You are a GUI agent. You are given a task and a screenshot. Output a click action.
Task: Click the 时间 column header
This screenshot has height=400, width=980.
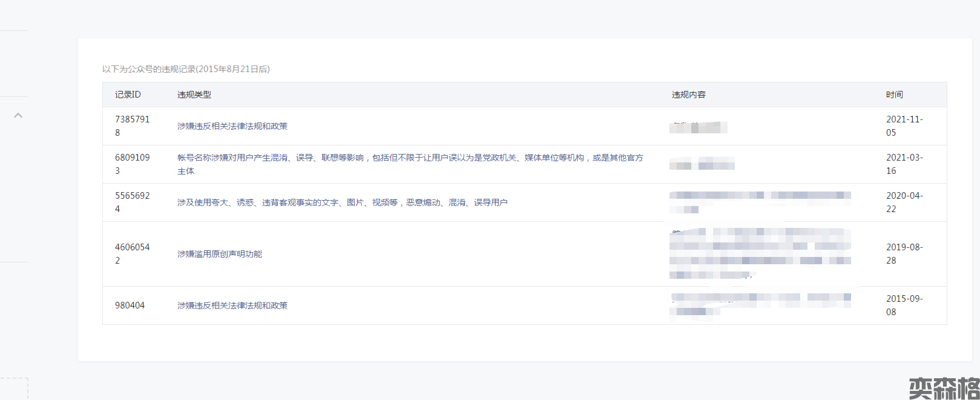[894, 95]
